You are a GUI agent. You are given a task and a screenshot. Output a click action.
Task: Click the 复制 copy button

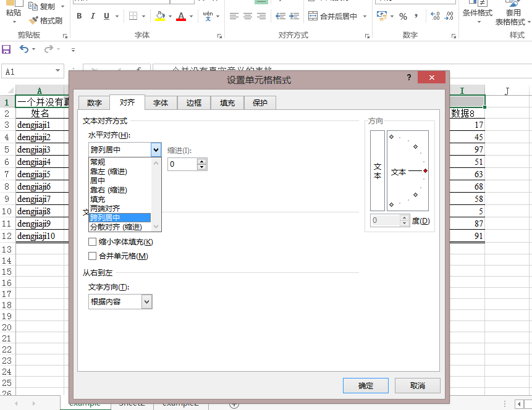(x=42, y=6)
